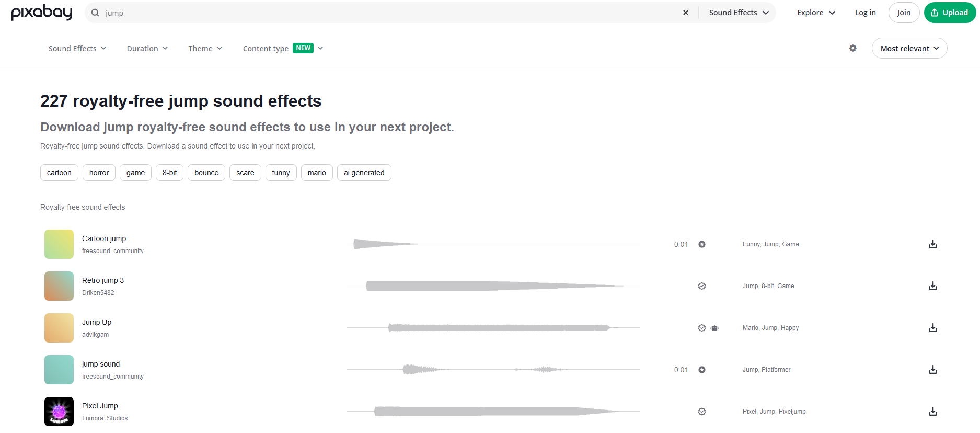Expand the Theme filter dropdown
Screen dimensions: 980x433
pyautogui.click(x=205, y=48)
